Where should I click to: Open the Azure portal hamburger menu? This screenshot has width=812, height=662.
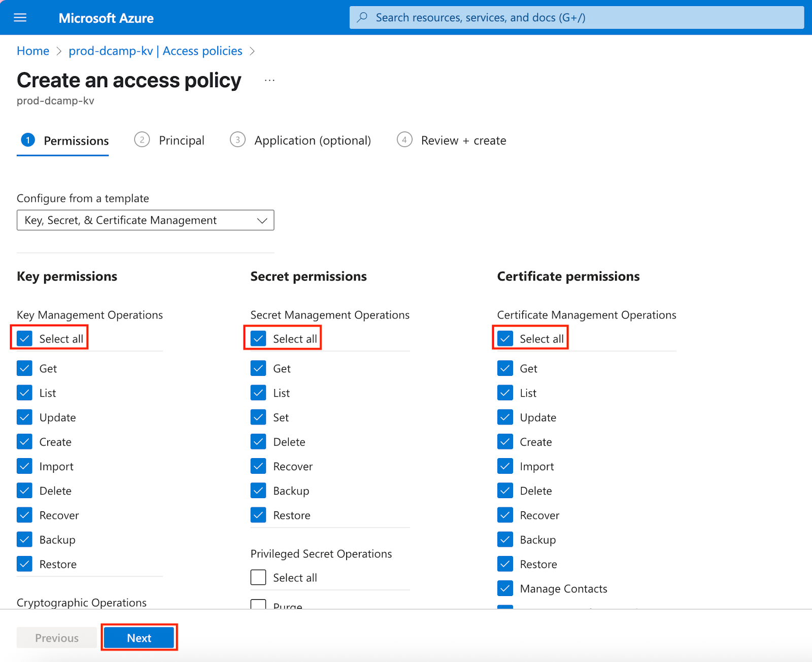pos(20,17)
